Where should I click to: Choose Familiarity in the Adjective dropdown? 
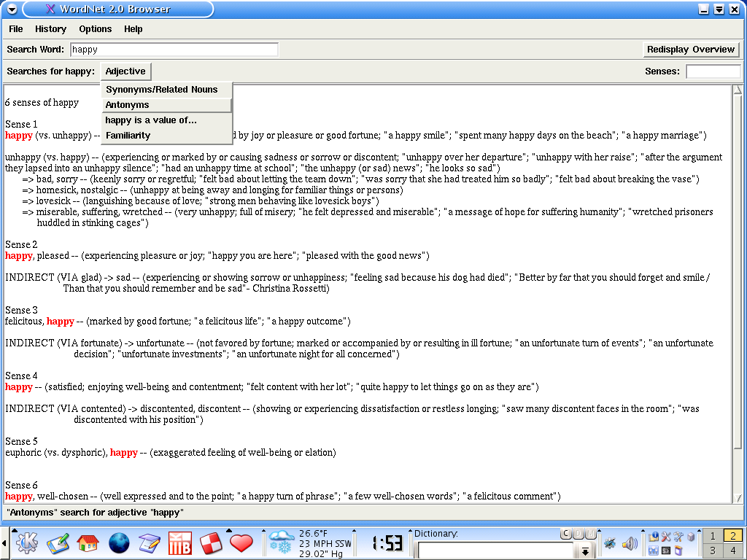pos(167,135)
